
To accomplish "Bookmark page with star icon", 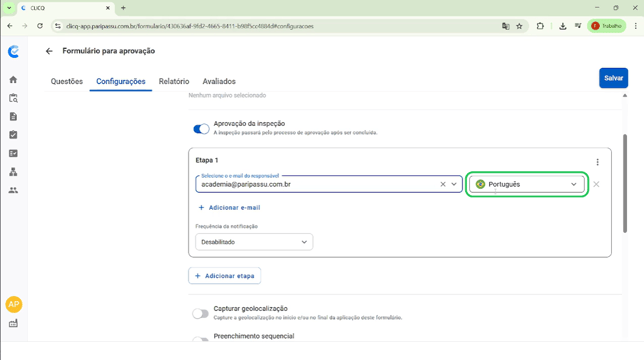I will [x=519, y=26].
